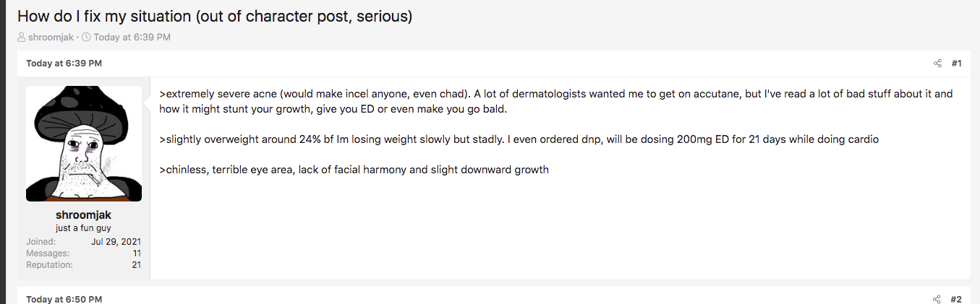Viewport: 980px width, 304px height.
Task: Click the share icon on post #1
Action: tap(937, 64)
